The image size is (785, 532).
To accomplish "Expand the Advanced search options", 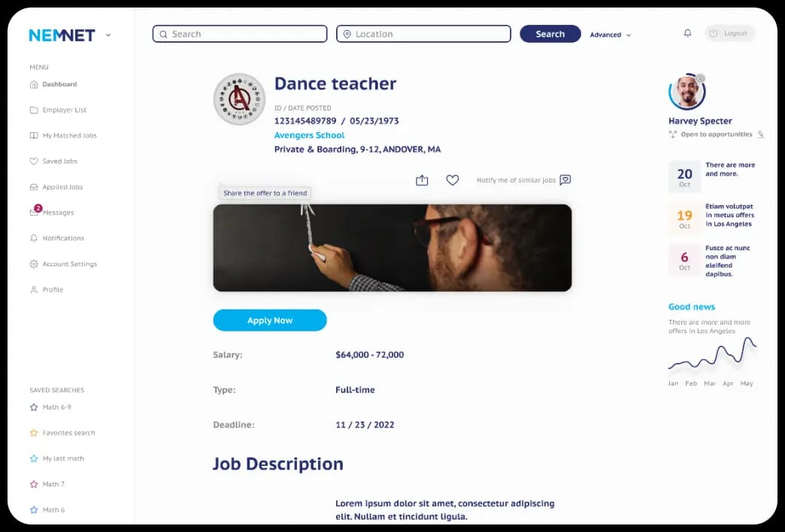I will 611,35.
